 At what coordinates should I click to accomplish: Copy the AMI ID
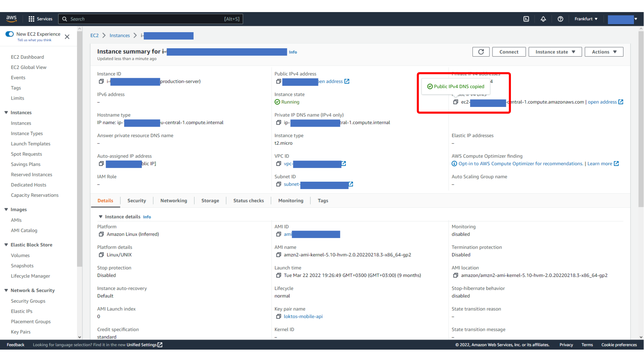[x=278, y=234]
